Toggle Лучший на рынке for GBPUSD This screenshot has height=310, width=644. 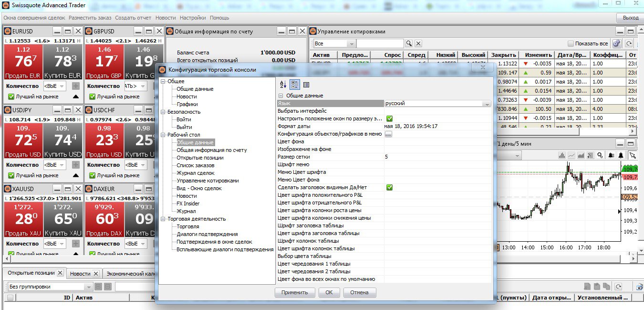93,96
